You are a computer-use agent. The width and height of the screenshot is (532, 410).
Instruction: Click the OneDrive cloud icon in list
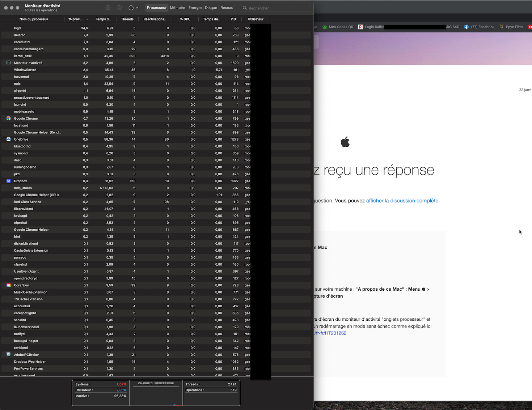(9, 139)
